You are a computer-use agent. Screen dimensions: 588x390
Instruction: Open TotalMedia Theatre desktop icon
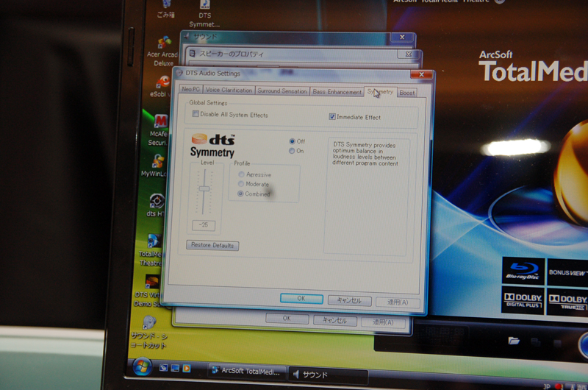pos(151,250)
